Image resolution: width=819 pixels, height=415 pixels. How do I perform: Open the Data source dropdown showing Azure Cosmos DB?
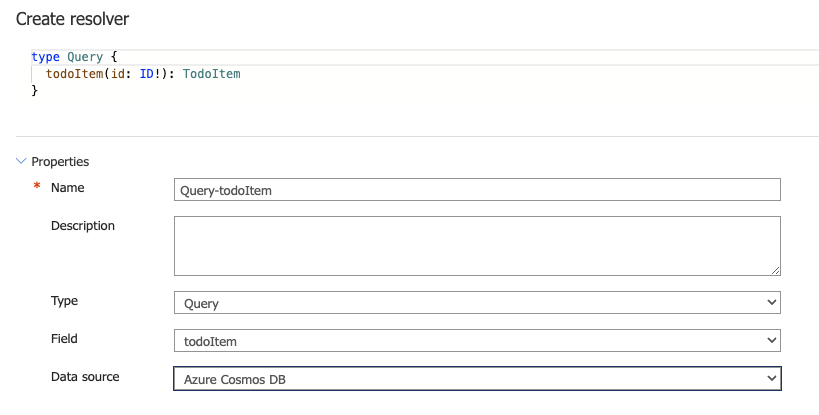[477, 379]
